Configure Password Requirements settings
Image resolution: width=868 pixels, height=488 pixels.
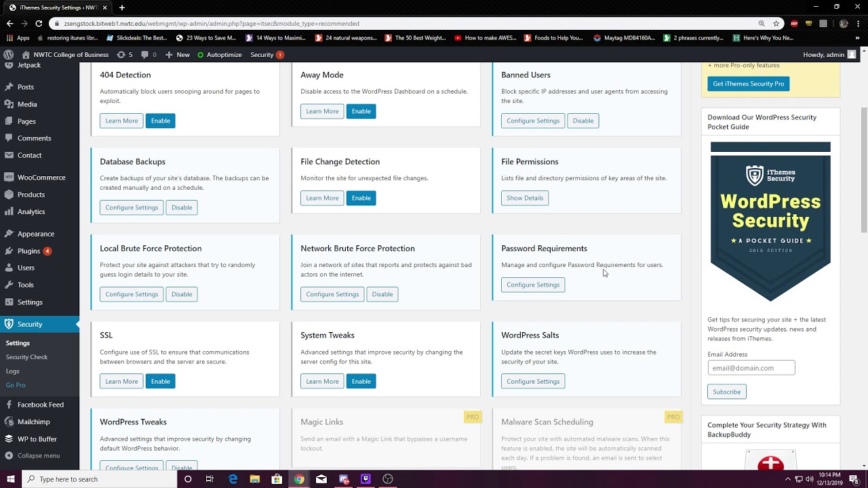tap(533, 285)
